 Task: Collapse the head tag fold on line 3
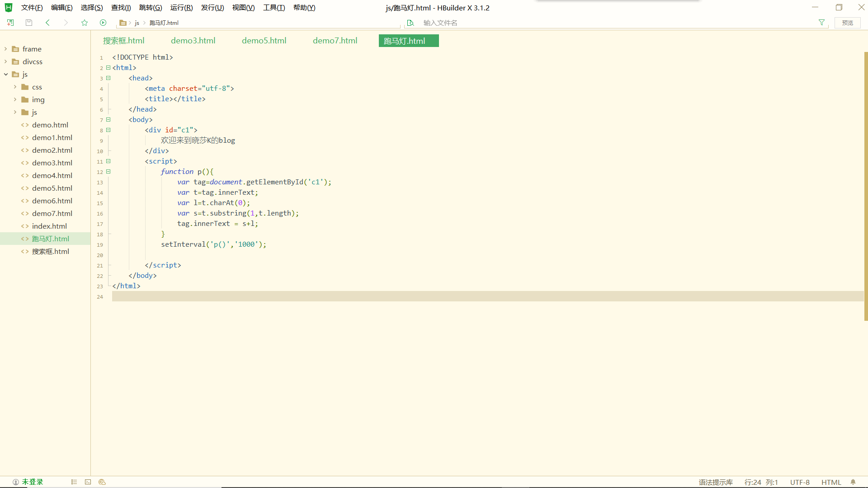(108, 78)
